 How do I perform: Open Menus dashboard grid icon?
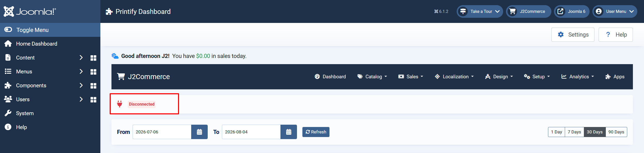click(93, 72)
